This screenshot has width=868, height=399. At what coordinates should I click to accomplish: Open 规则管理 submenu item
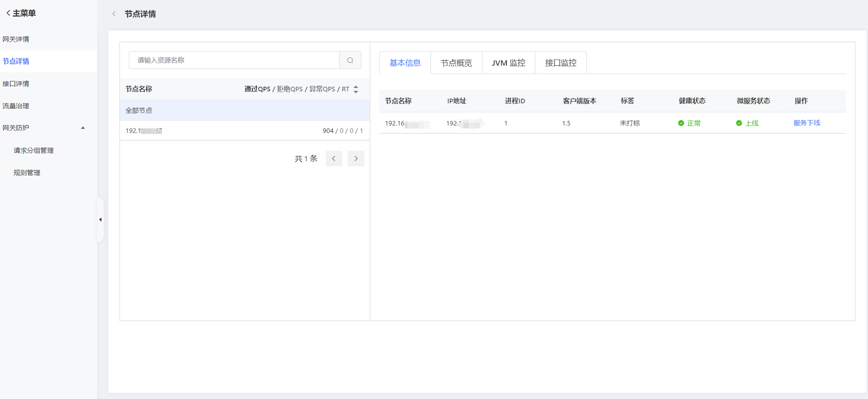click(x=27, y=173)
